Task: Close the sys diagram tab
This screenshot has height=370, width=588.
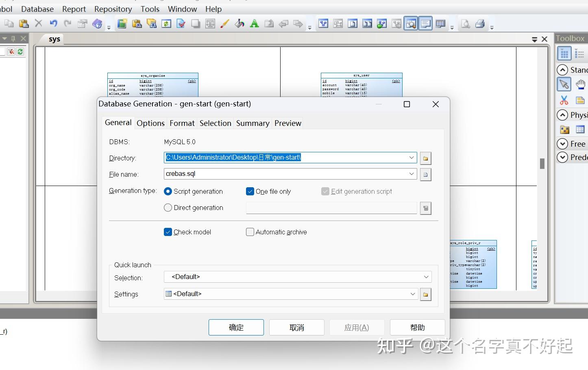Action: 545,39
